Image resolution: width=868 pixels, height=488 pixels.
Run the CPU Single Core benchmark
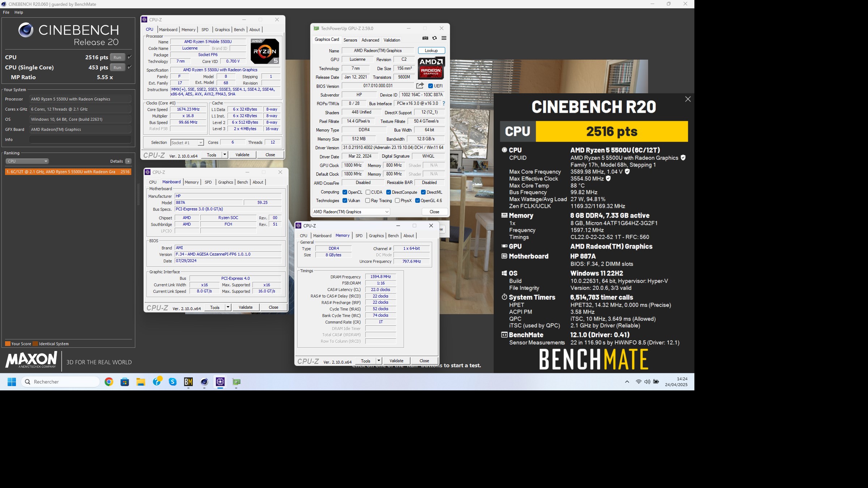118,67
